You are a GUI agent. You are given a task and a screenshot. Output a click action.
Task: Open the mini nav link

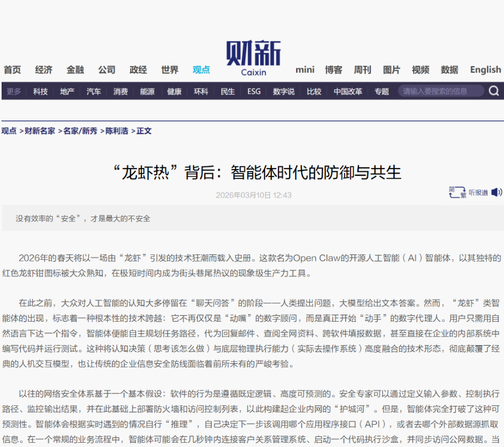click(x=305, y=69)
